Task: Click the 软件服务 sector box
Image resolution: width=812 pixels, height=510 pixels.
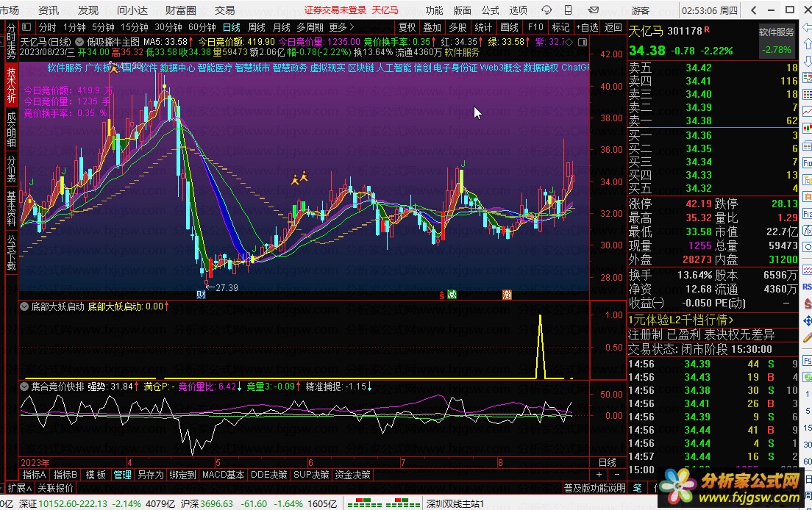Action: click(777, 41)
